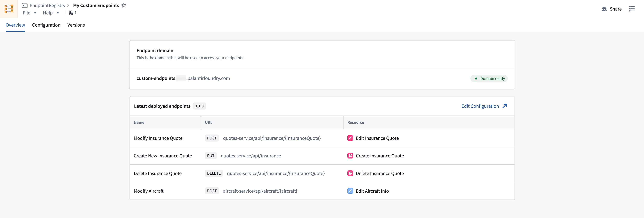Switch to the Configuration tab
The width and height of the screenshot is (644, 218).
click(x=46, y=25)
